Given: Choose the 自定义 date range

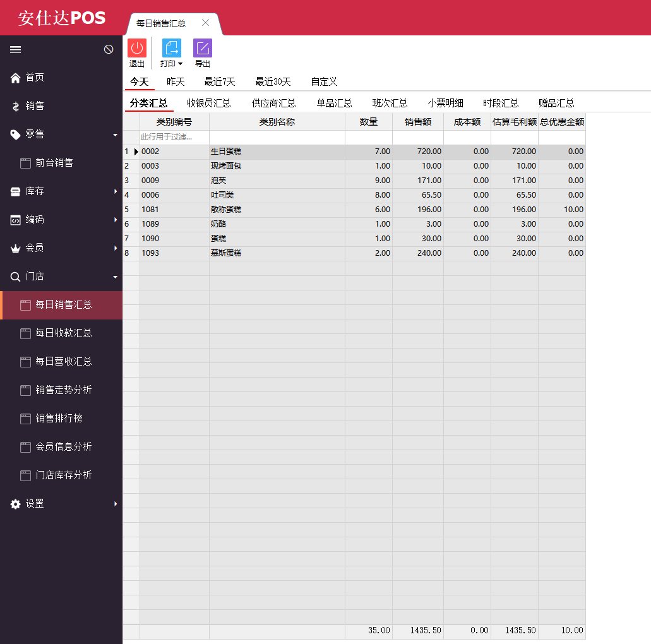Looking at the screenshot, I should click(324, 82).
